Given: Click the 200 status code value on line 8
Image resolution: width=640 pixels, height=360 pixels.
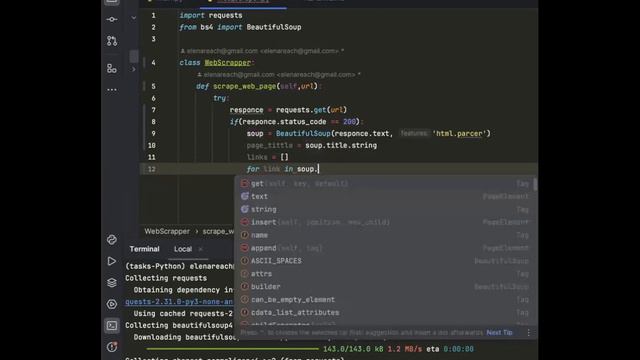Looking at the screenshot, I should 349,122.
